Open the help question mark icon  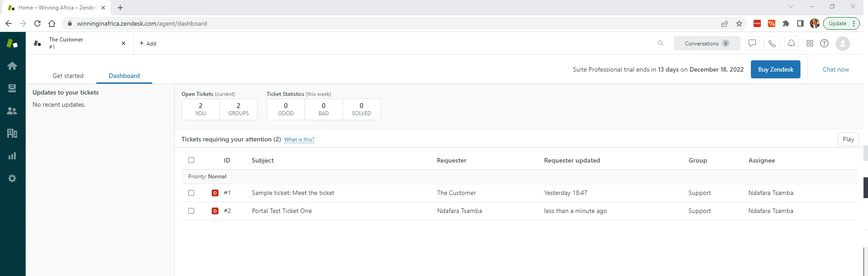pyautogui.click(x=824, y=43)
